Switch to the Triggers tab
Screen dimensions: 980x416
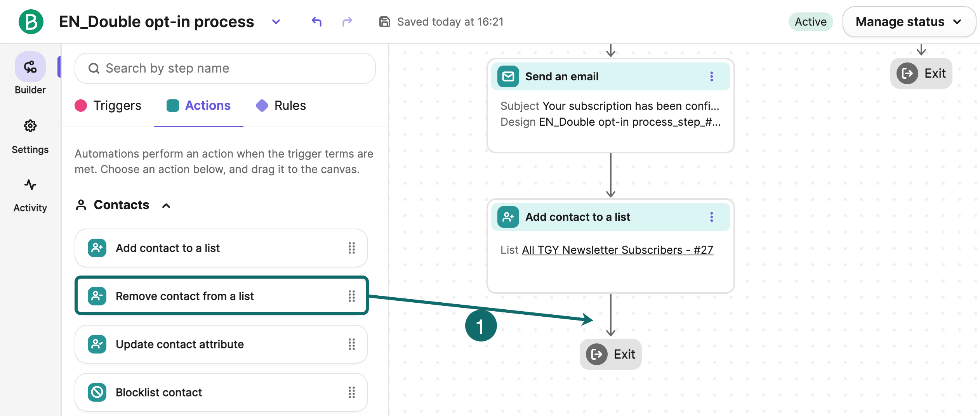pos(108,106)
